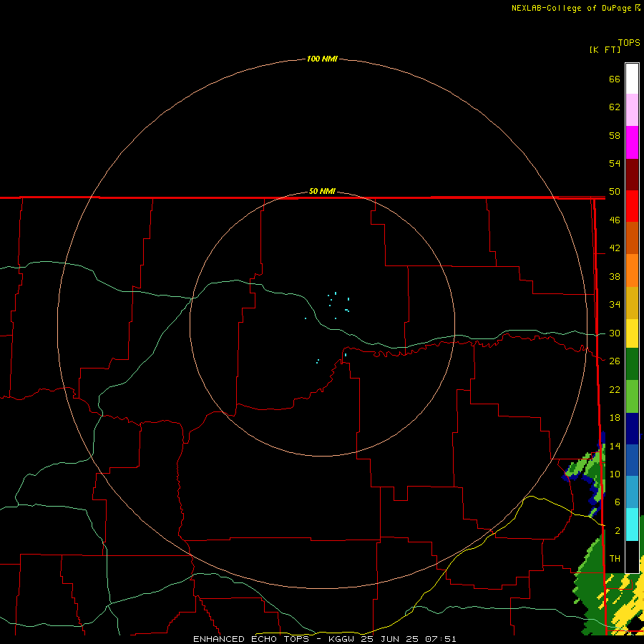Click the cyan 2 kft legend swatch
Image resolution: width=644 pixels, height=644 pixels.
tap(632, 525)
